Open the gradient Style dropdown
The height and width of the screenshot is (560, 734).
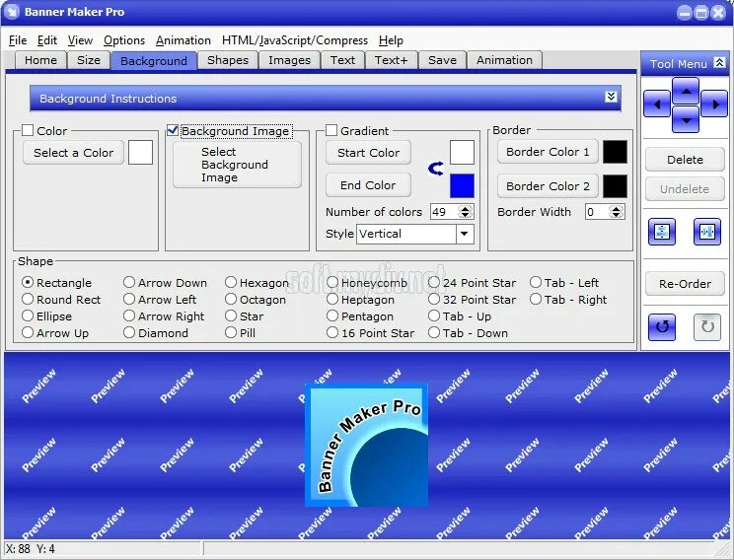click(465, 234)
